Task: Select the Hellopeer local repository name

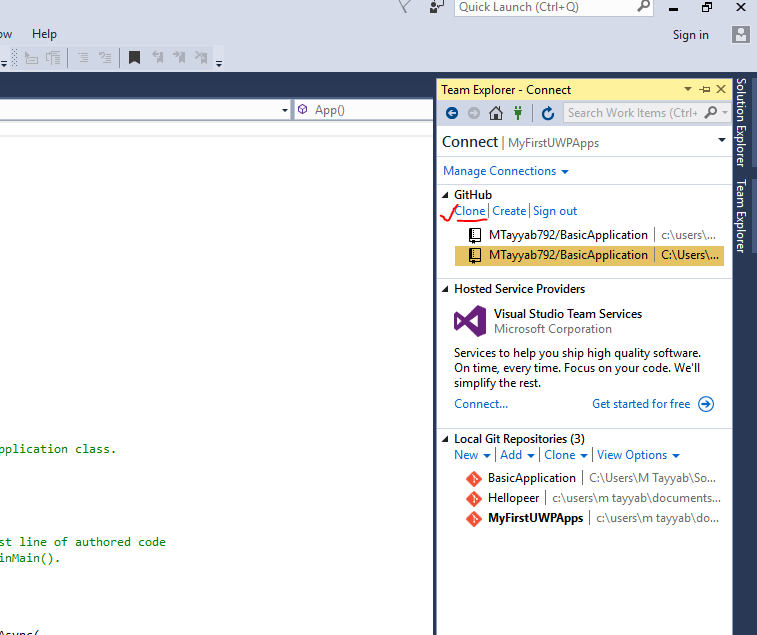Action: pos(513,498)
